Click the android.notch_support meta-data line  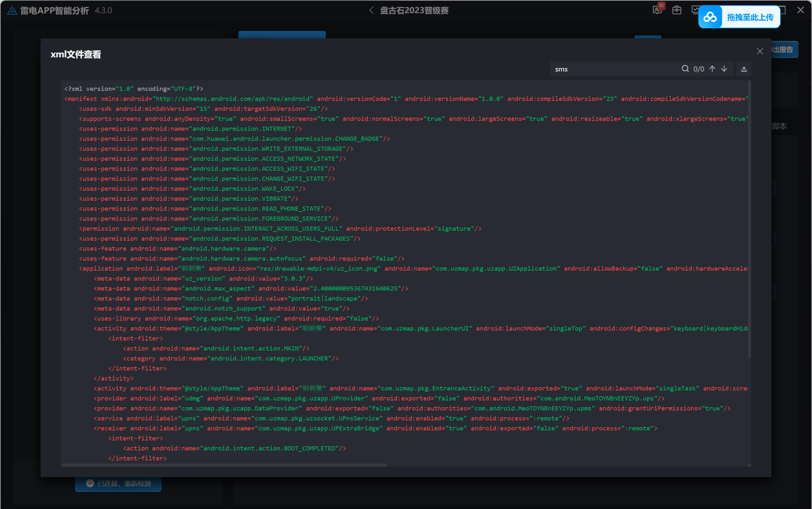pyautogui.click(x=221, y=308)
